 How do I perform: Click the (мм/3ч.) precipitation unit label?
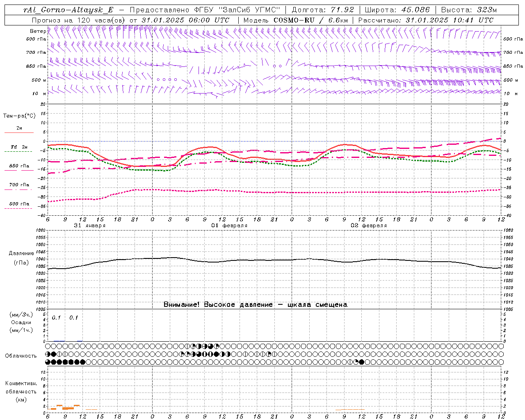click(21, 315)
